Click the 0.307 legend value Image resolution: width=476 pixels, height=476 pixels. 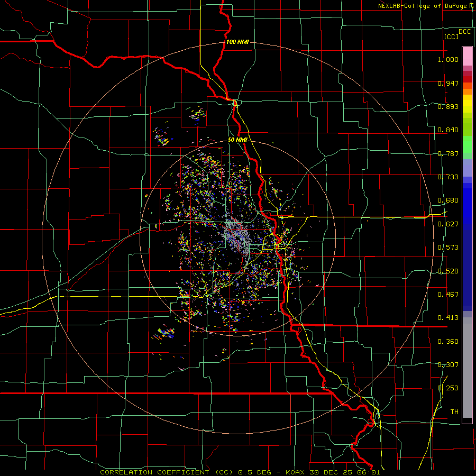click(x=448, y=365)
